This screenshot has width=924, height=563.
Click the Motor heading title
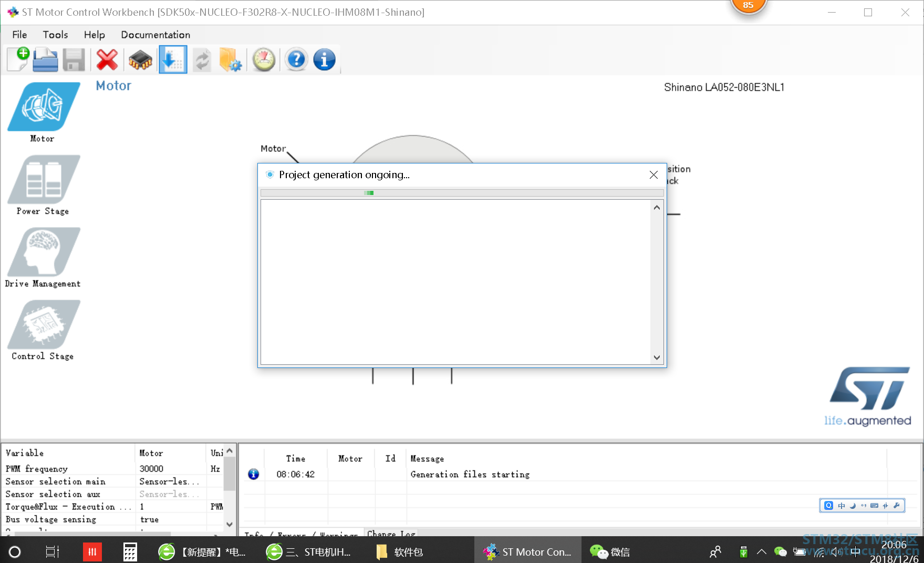click(x=113, y=86)
